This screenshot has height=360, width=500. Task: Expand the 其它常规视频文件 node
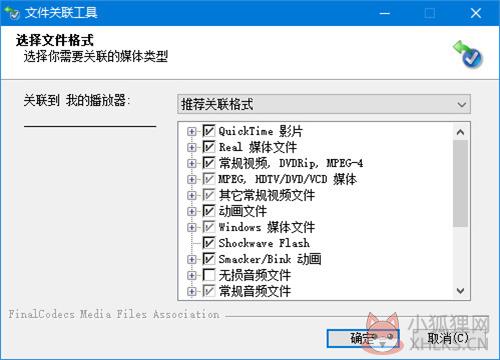coord(192,195)
